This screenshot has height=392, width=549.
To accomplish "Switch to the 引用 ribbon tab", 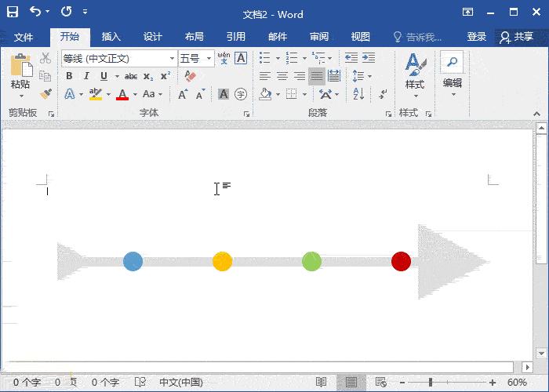I will click(235, 37).
